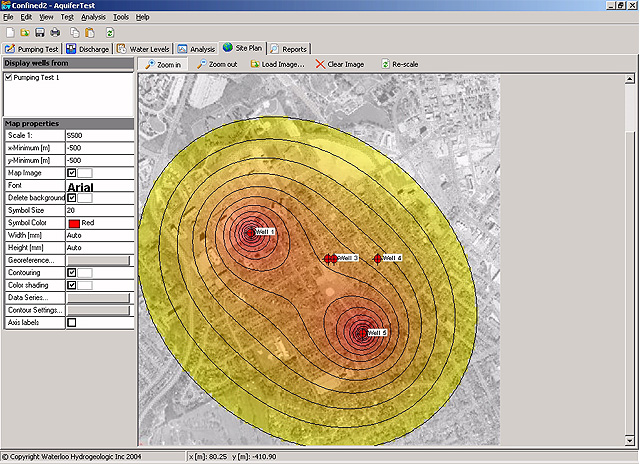The width and height of the screenshot is (640, 464).
Task: Click the Scale 1: value field
Action: coord(98,135)
